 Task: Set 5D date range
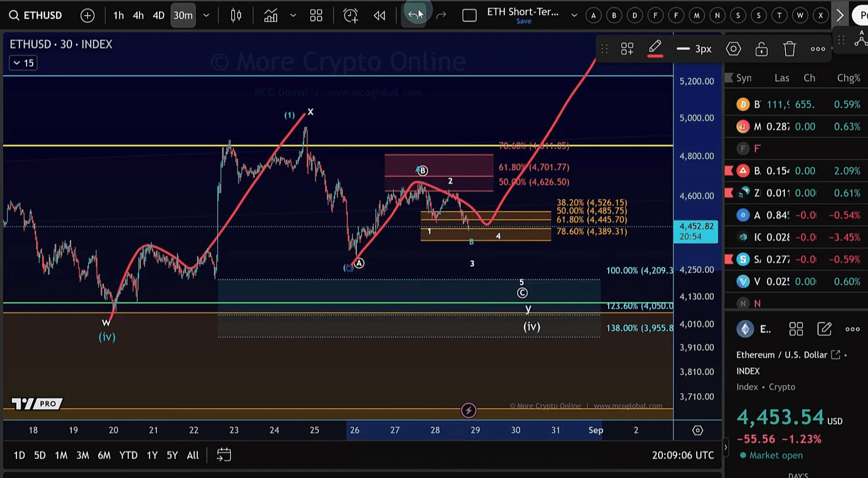40,455
